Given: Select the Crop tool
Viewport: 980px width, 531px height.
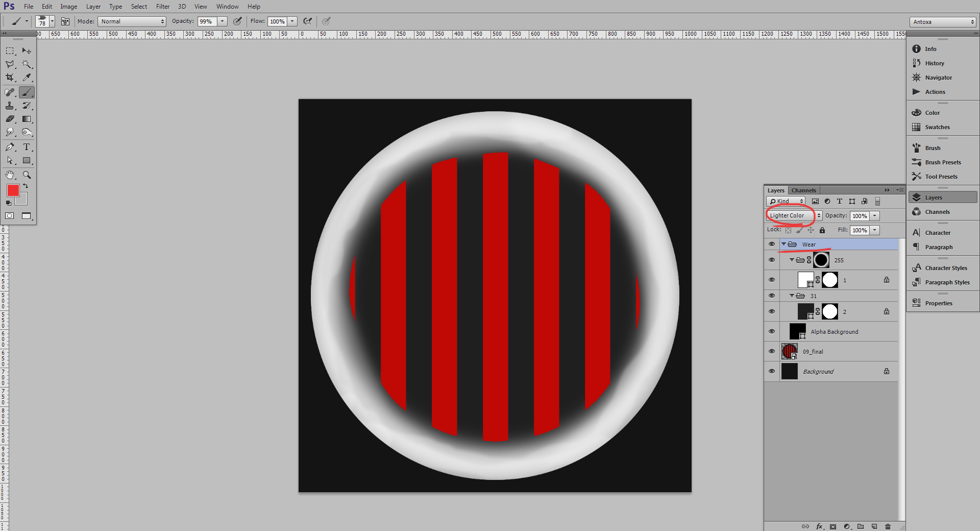Looking at the screenshot, I should point(10,78).
